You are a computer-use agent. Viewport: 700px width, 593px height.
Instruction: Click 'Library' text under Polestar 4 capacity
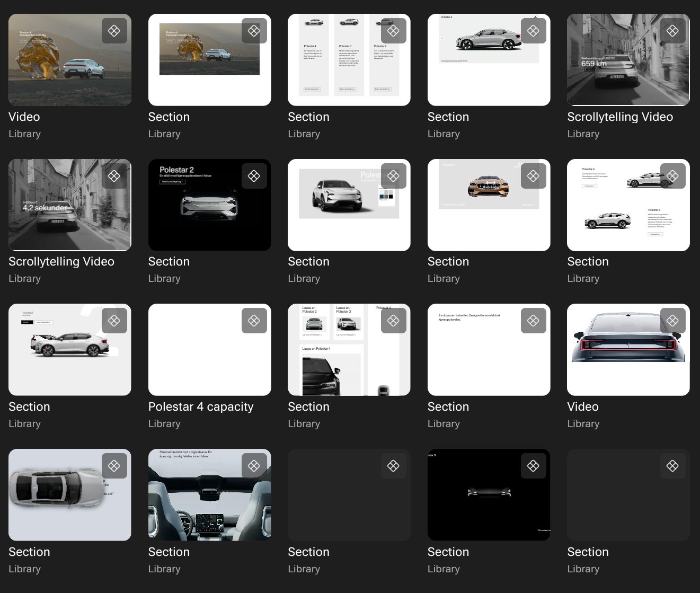tap(164, 423)
